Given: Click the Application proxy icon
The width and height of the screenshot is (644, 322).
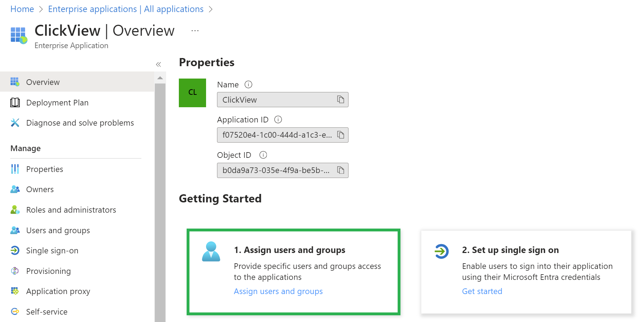Looking at the screenshot, I should (x=15, y=291).
